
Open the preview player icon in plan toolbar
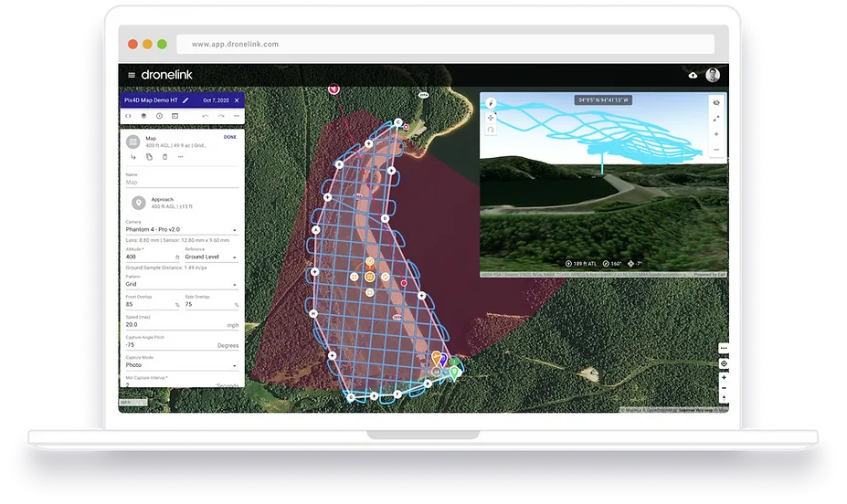(x=175, y=116)
